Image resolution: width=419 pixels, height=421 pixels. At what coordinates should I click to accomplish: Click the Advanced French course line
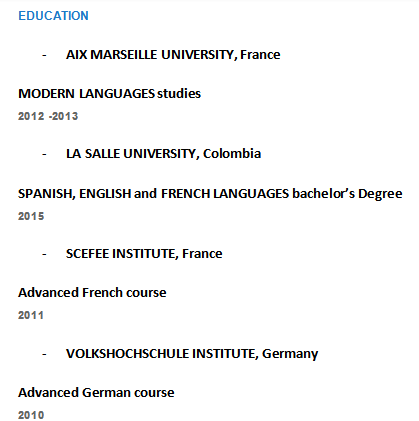92,293
